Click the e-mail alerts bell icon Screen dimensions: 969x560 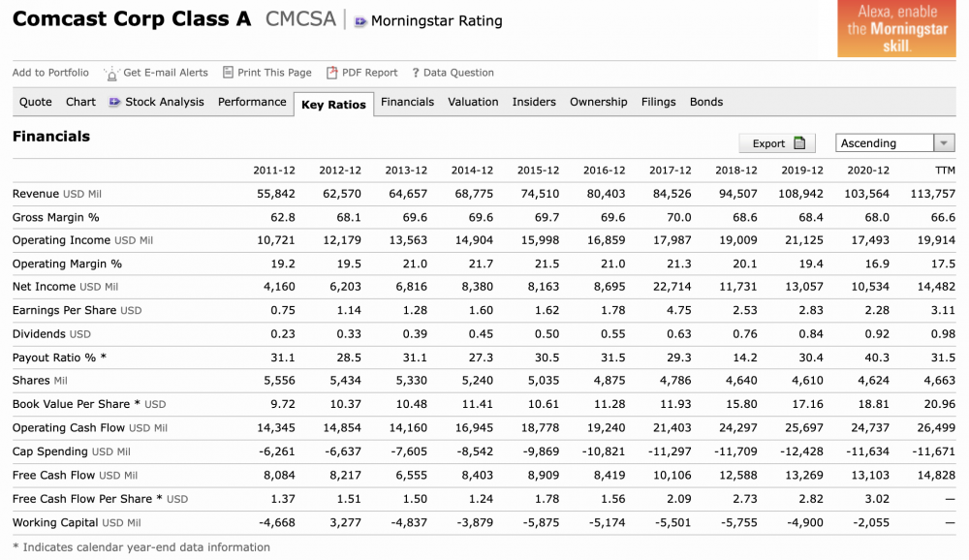pyautogui.click(x=111, y=73)
